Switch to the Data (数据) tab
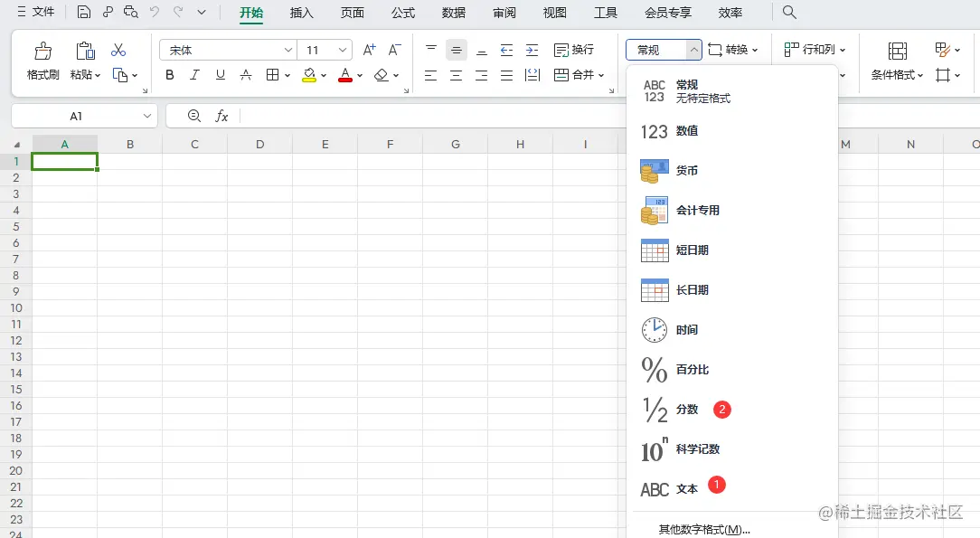Image resolution: width=980 pixels, height=538 pixels. point(454,13)
